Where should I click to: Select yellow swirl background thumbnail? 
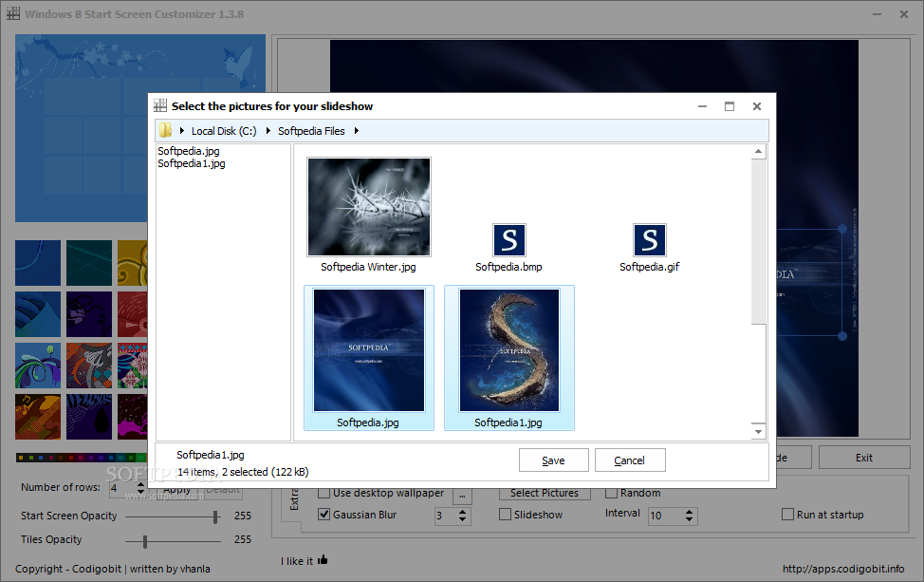click(133, 263)
